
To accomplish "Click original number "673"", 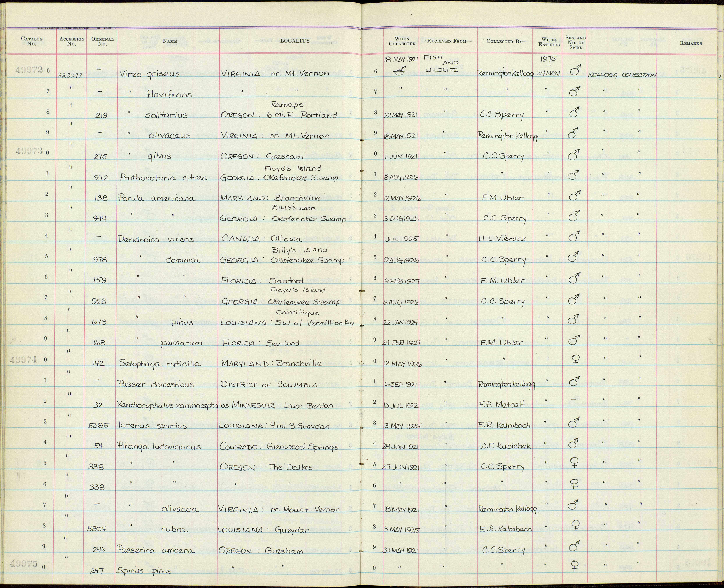I will [99, 322].
